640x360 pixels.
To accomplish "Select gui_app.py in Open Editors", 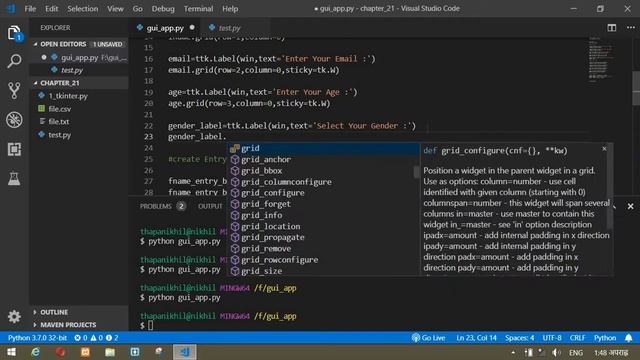I will click(x=79, y=58).
